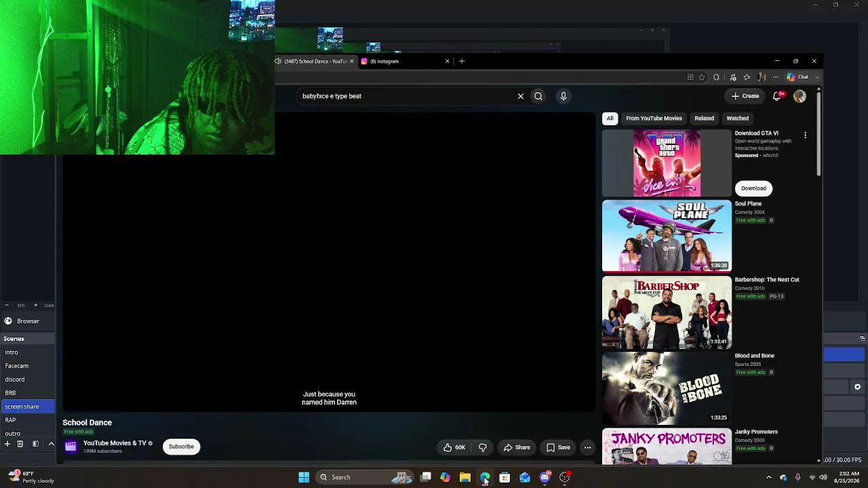
Task: Show hidden system tray icons
Action: [x=768, y=477]
